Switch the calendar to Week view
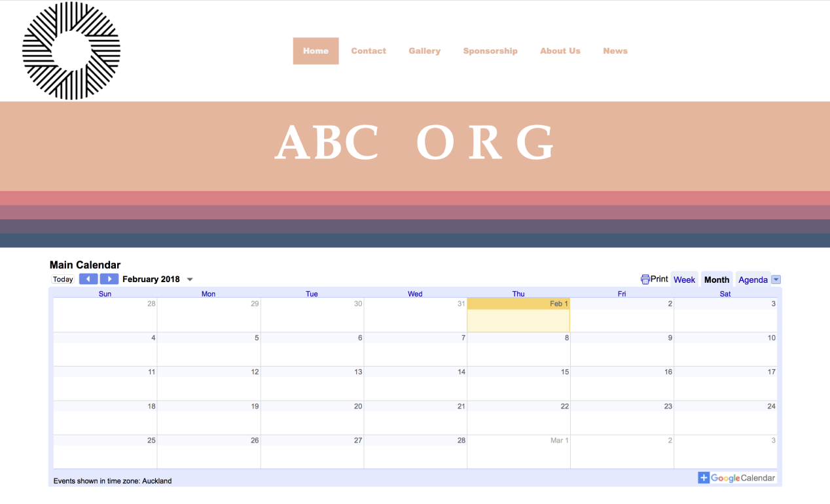Viewport: 830px width, 504px height. 685,279
